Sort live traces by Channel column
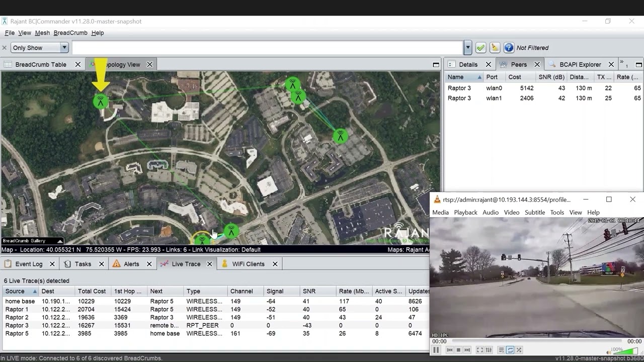 (x=246, y=291)
